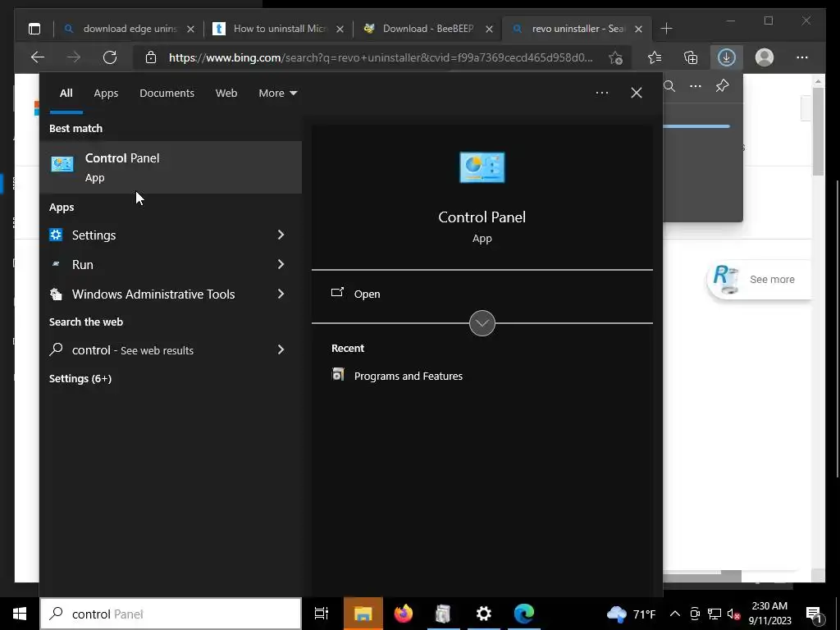The width and height of the screenshot is (840, 630).
Task: Open the Edge Favorites list
Action: tap(654, 57)
